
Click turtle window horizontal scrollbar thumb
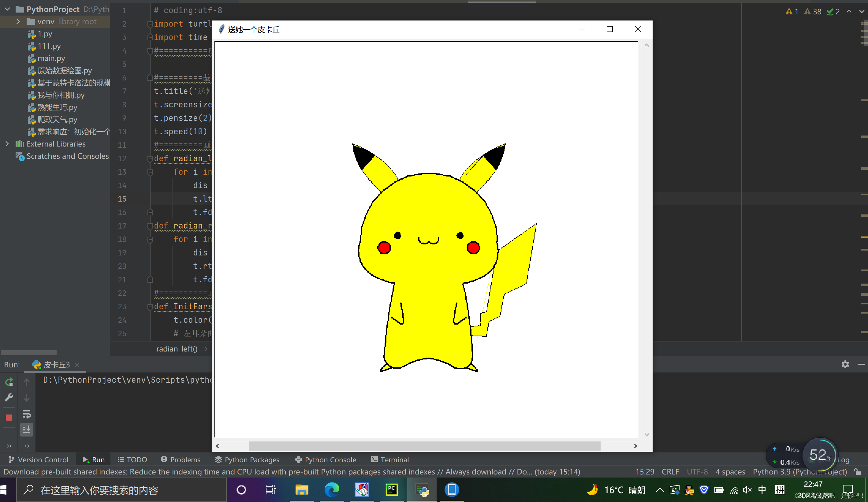click(425, 446)
